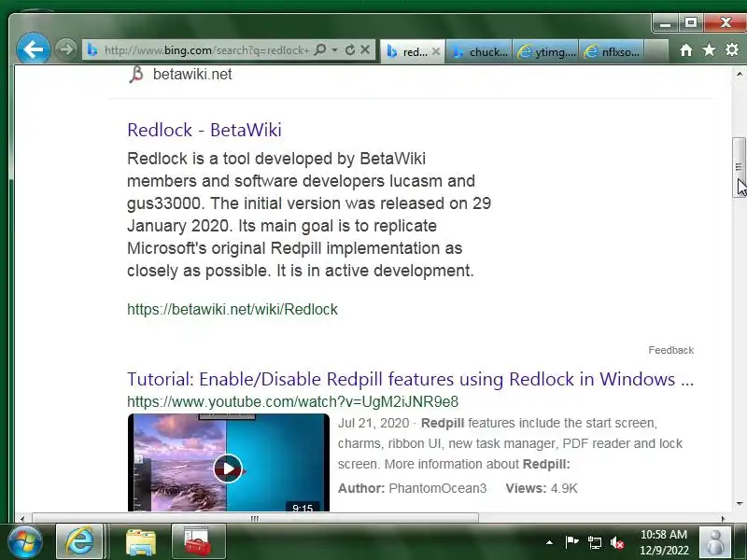Open the Redpill tutorial result title
The image size is (747, 560).
click(x=410, y=379)
